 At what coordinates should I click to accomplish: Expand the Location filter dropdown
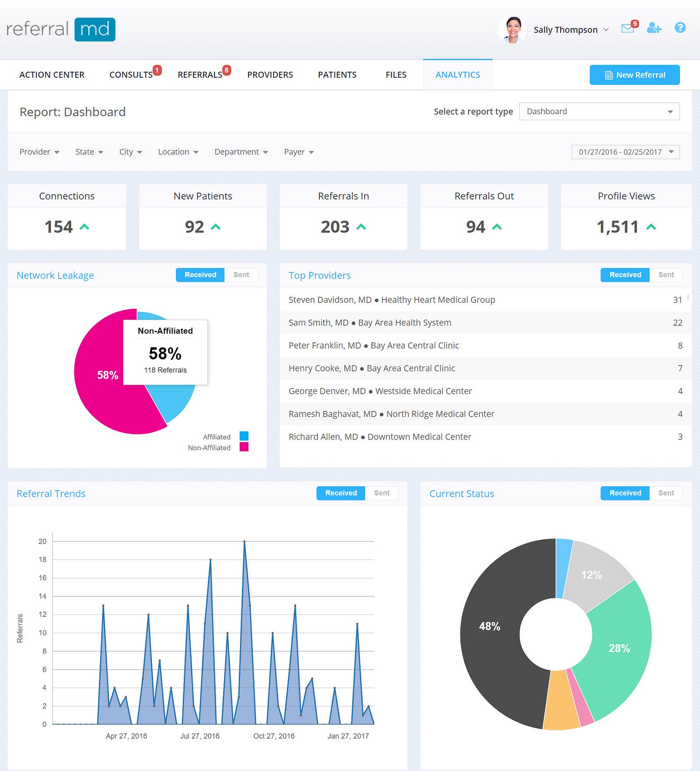click(178, 152)
